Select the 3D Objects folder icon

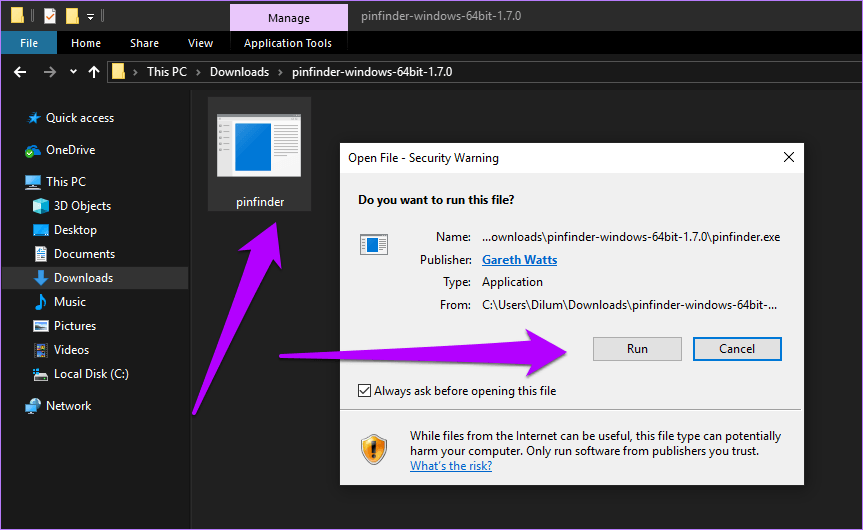(41, 206)
